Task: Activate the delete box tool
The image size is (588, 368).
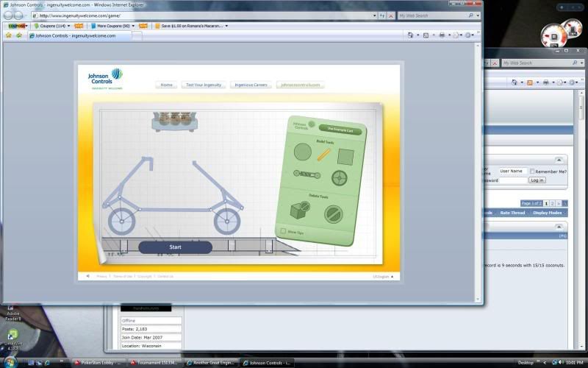Action: click(x=300, y=210)
